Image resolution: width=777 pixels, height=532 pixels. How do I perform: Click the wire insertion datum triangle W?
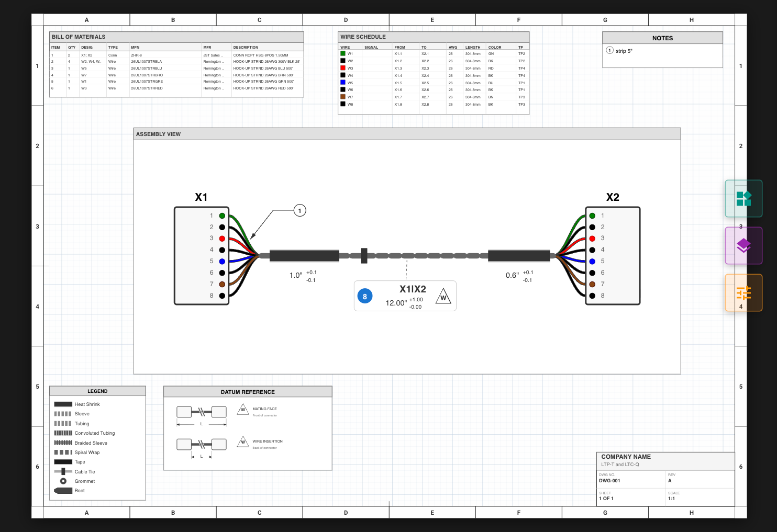(x=242, y=442)
